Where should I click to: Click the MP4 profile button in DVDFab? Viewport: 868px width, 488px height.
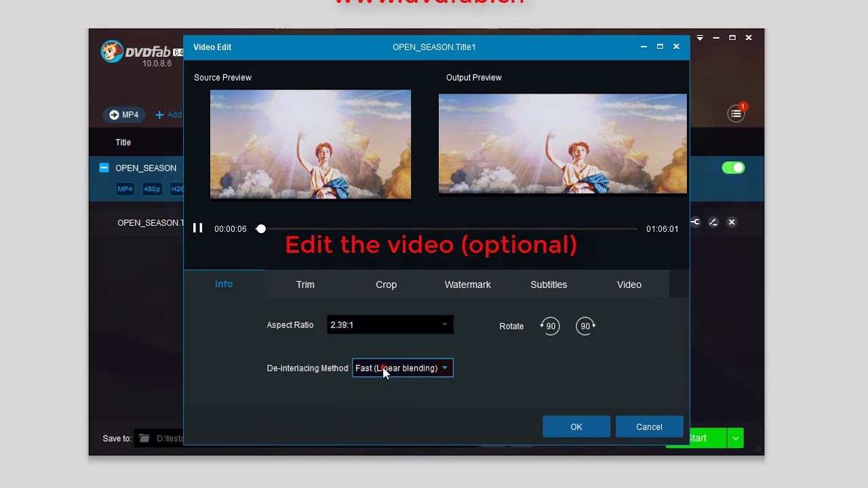[123, 115]
